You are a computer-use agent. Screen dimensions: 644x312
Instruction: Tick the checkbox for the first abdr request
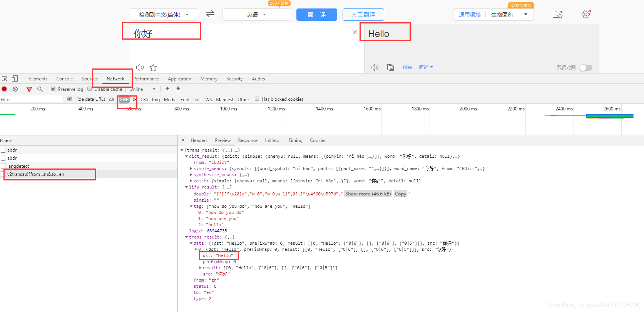click(x=3, y=150)
